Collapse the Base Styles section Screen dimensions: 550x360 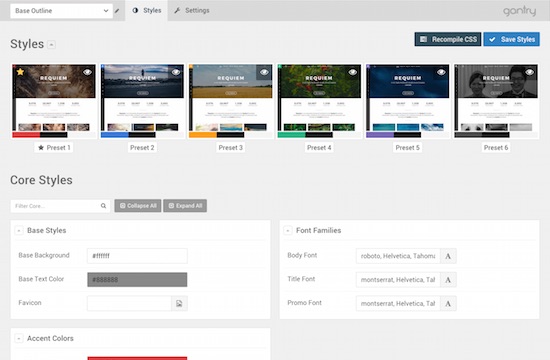pyautogui.click(x=19, y=231)
